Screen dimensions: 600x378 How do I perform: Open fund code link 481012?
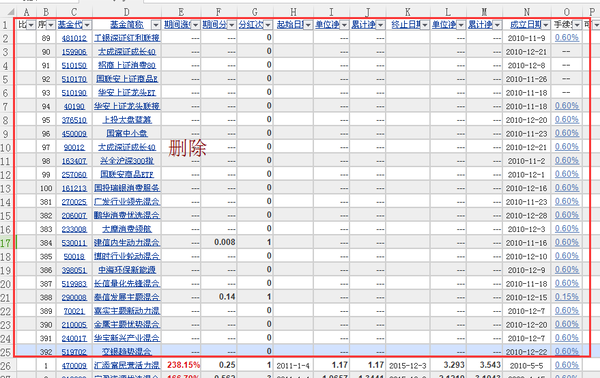(x=74, y=38)
